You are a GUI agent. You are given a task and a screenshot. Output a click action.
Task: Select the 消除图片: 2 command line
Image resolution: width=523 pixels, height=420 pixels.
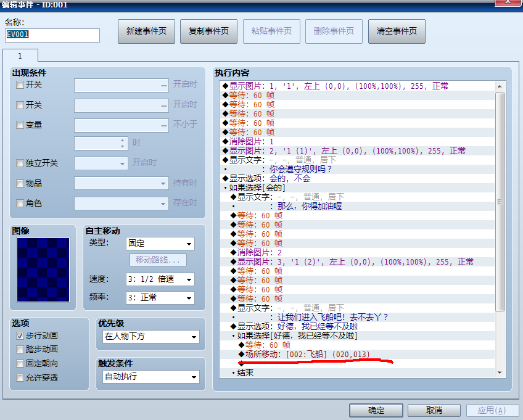coord(358,252)
